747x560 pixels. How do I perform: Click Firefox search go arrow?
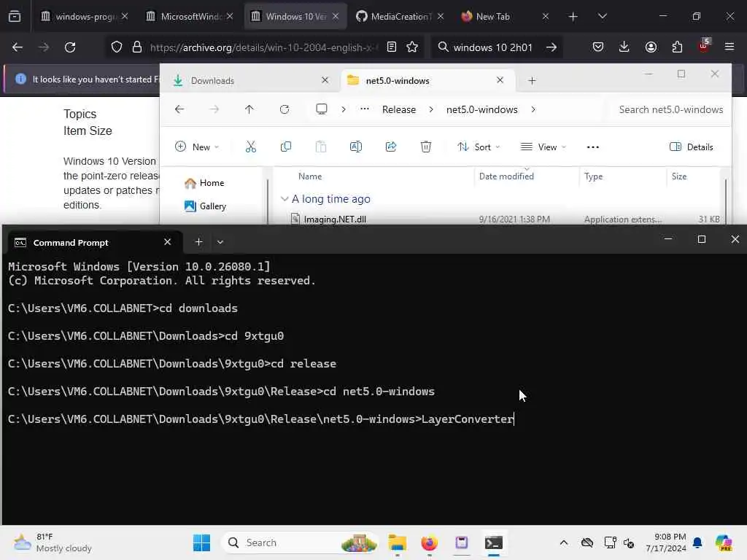coord(551,47)
